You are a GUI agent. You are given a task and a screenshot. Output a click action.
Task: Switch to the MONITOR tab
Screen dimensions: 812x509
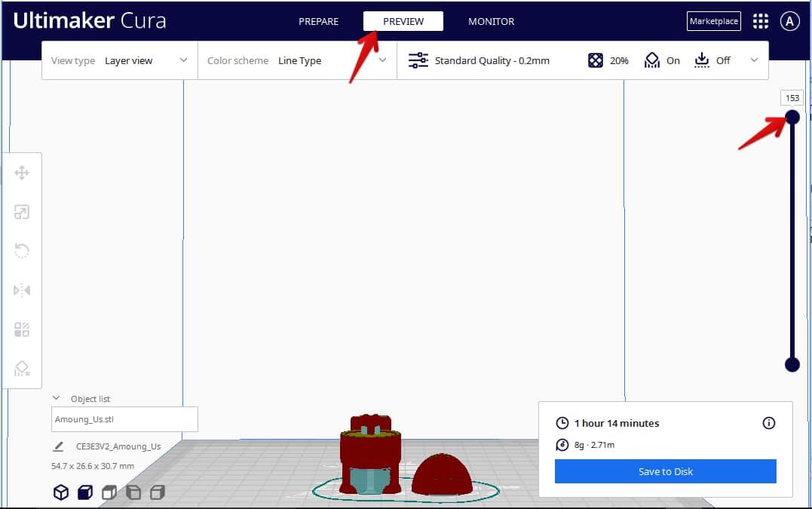(x=491, y=21)
